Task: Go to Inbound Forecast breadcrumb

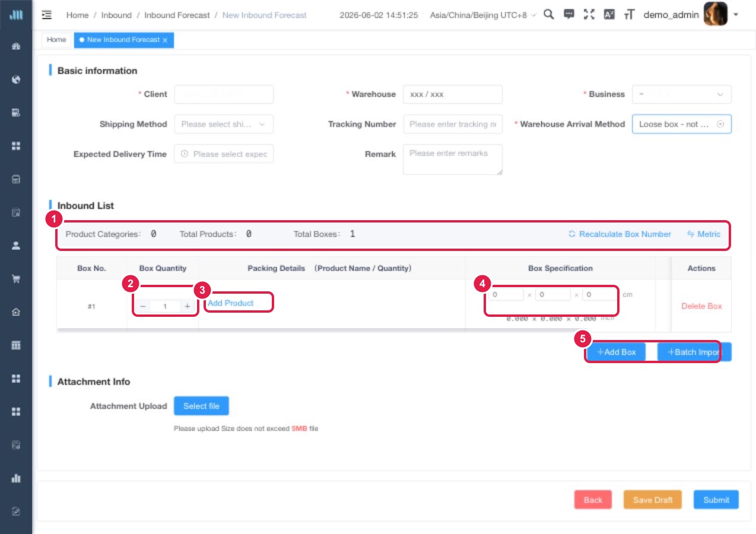Action: pos(177,15)
